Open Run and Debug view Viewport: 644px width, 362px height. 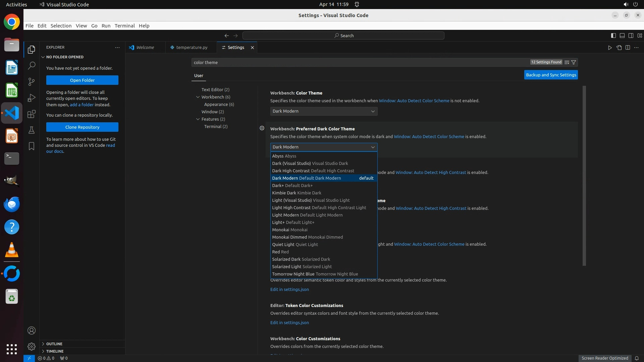coord(32,98)
